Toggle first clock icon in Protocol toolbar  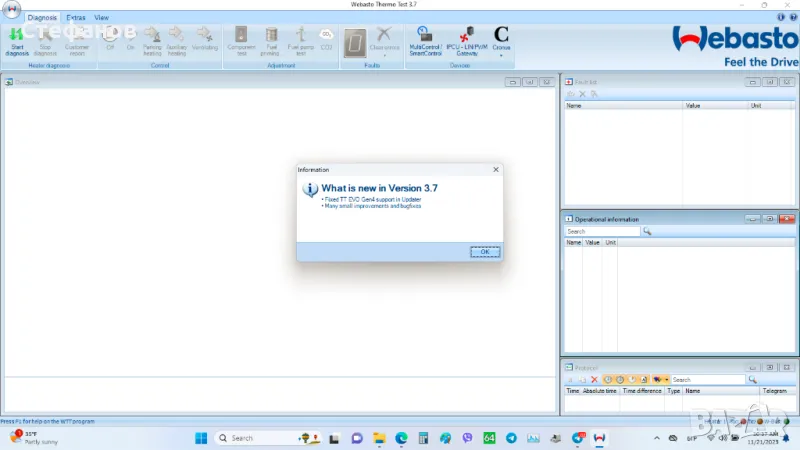click(608, 380)
